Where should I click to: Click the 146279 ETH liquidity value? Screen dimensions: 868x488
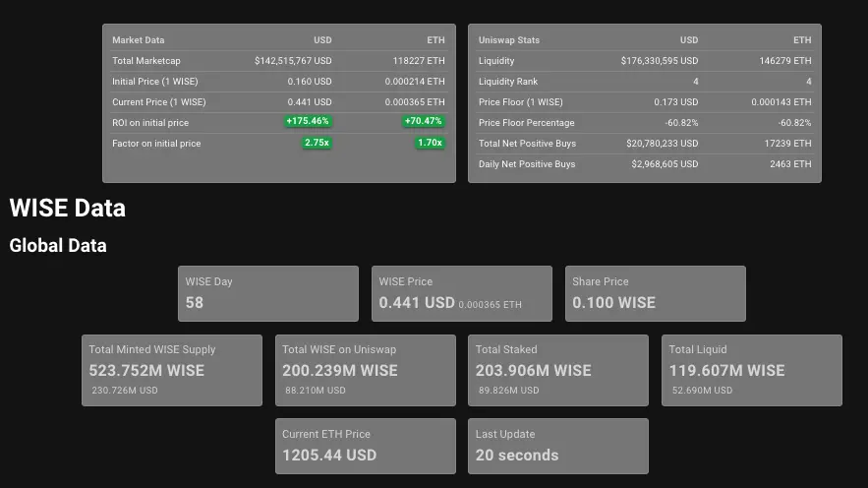[785, 61]
